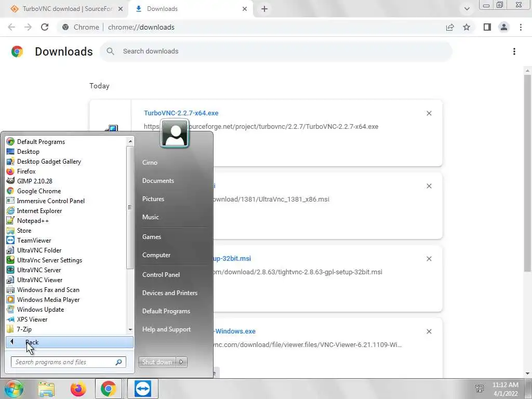
Task: Go Back to the main Start menu
Action: (x=70, y=342)
